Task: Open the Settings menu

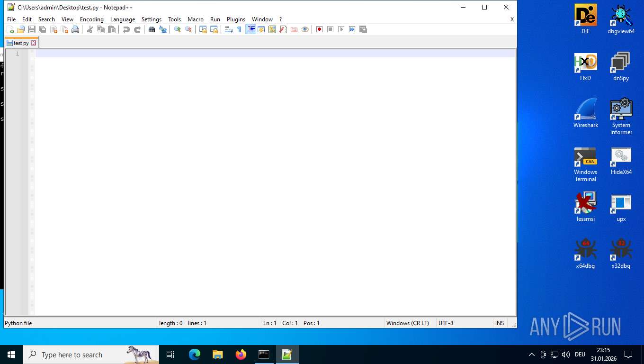Action: pos(152,19)
